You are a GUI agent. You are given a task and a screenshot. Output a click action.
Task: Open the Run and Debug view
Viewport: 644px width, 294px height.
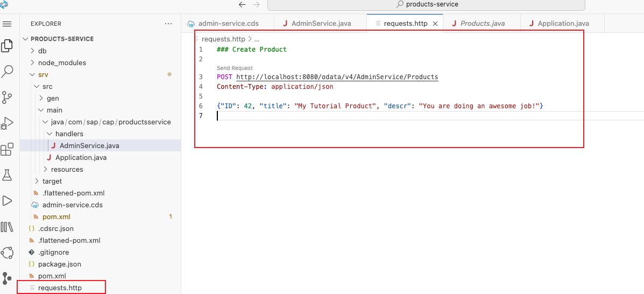point(7,123)
